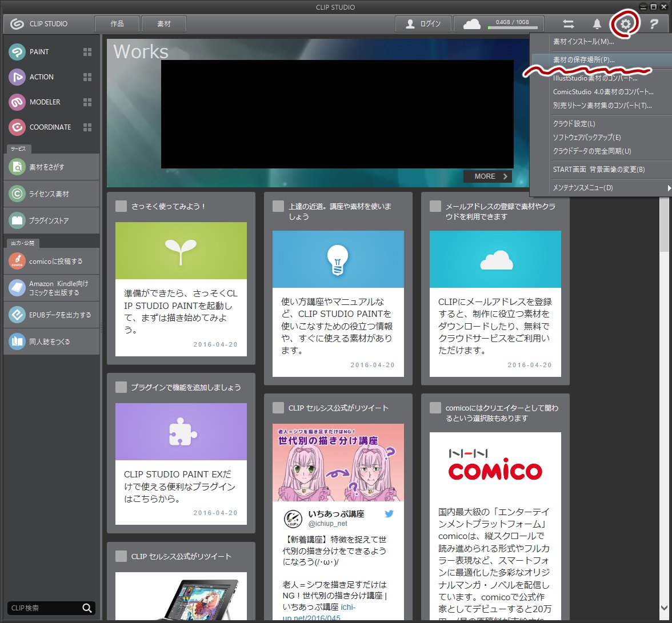Click the sync transfer arrows icon
The width and height of the screenshot is (672, 623).
(568, 24)
